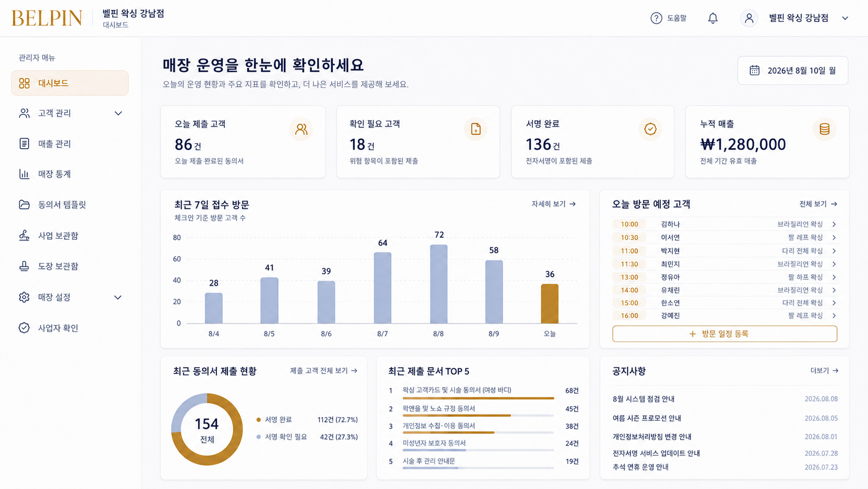The height and width of the screenshot is (489, 868).
Task: Open 이서연 10:30 appointment row chevron
Action: pyautogui.click(x=834, y=237)
